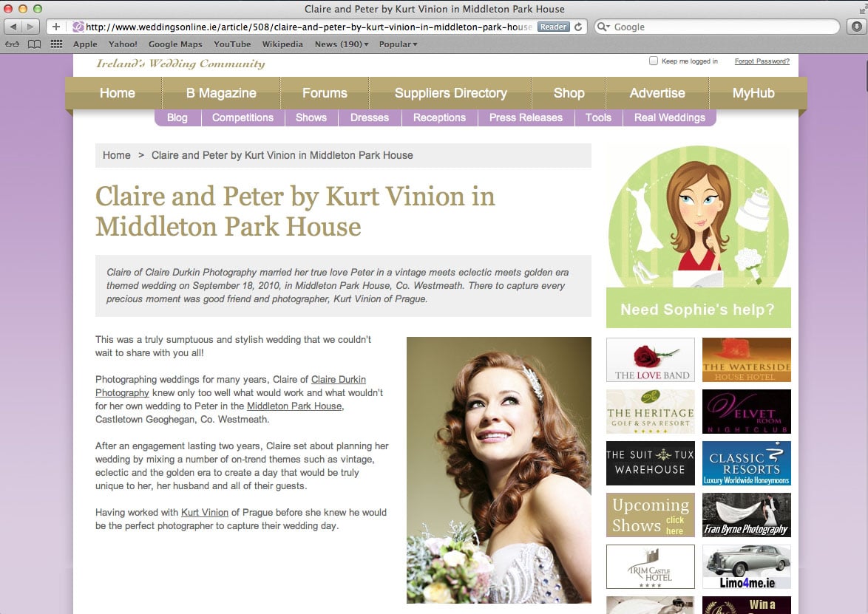Image resolution: width=868 pixels, height=614 pixels.
Task: Follow the Middleton Park House link
Action: [294, 406]
